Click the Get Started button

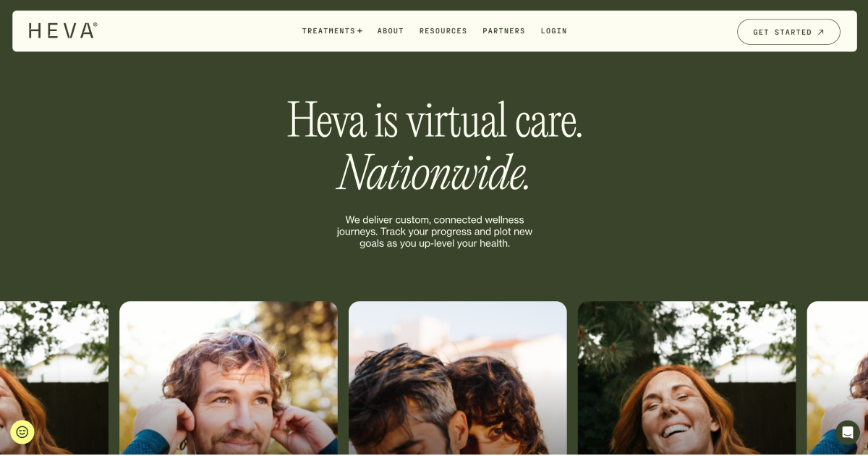coord(788,32)
